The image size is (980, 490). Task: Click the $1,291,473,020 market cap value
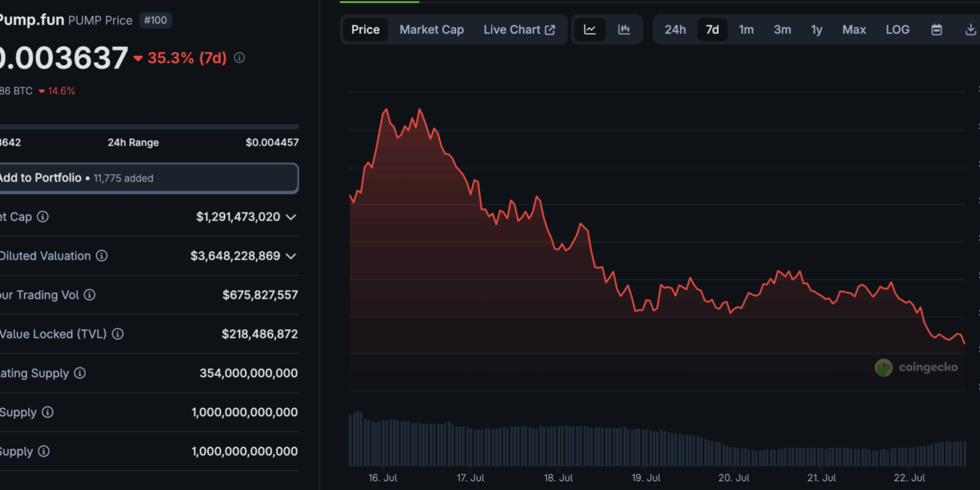(238, 216)
